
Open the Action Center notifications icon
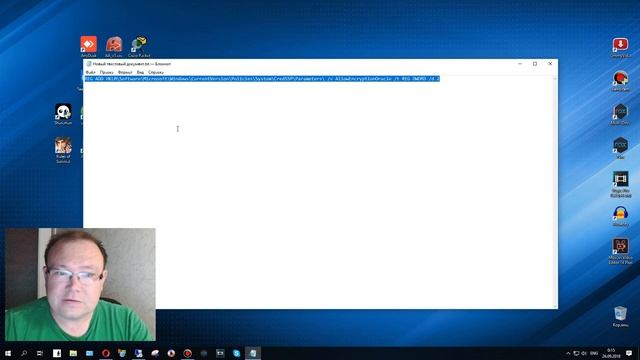point(629,353)
